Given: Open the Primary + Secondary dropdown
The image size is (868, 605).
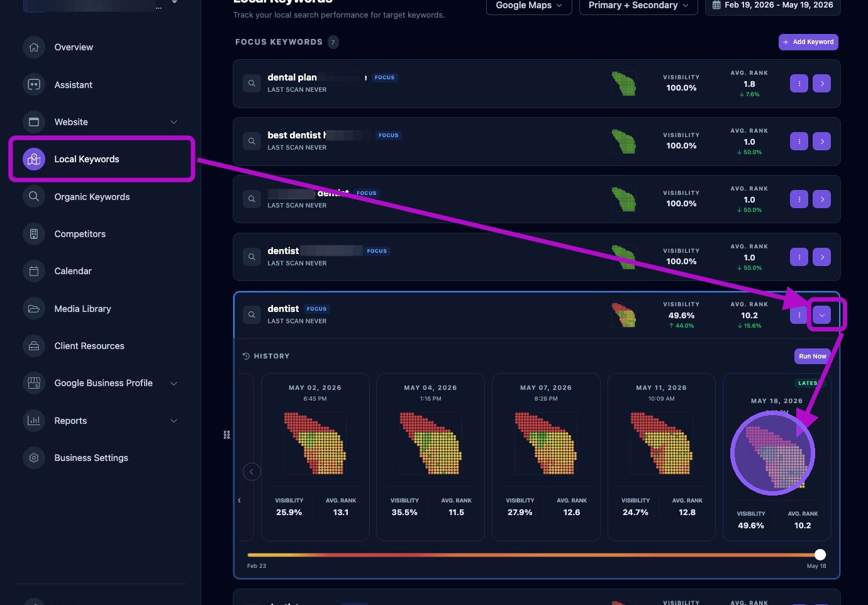Looking at the screenshot, I should [x=638, y=5].
